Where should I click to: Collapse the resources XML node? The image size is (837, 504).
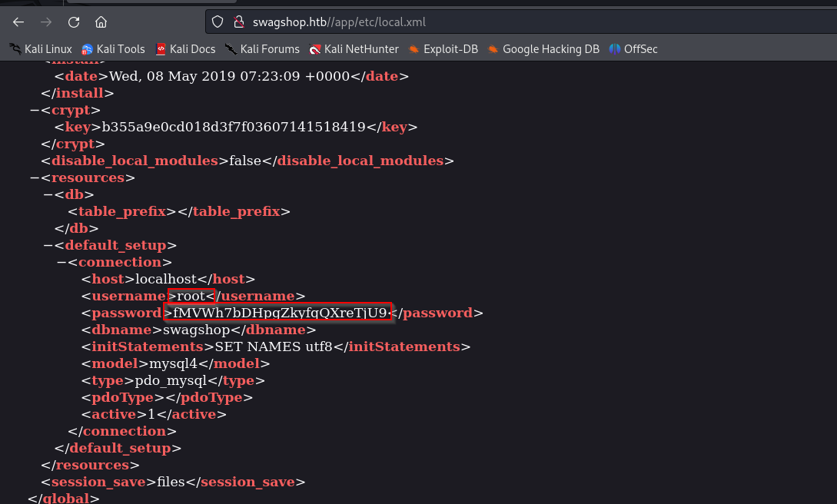point(35,177)
